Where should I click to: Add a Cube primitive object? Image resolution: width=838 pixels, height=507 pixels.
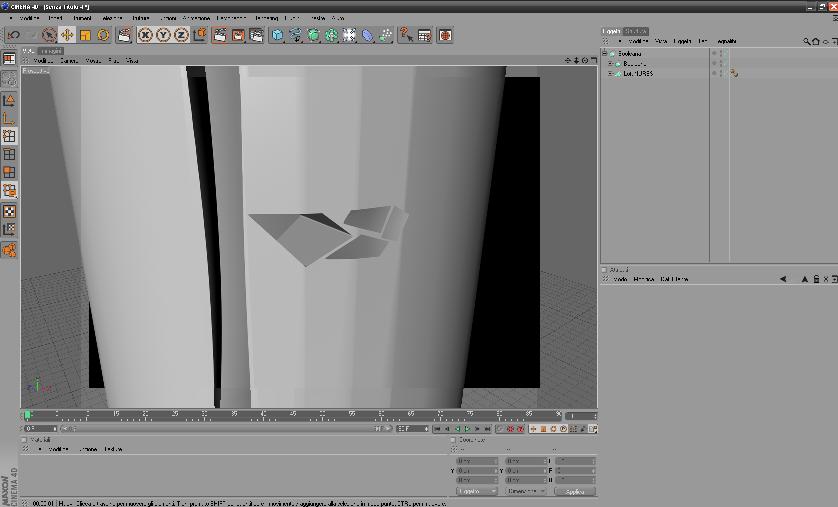coord(277,35)
